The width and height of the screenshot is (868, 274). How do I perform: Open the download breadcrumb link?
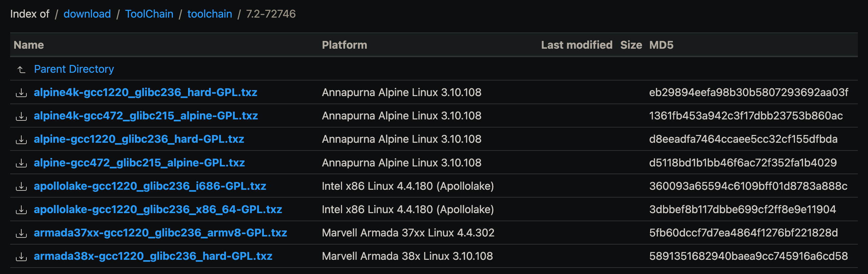click(x=87, y=14)
